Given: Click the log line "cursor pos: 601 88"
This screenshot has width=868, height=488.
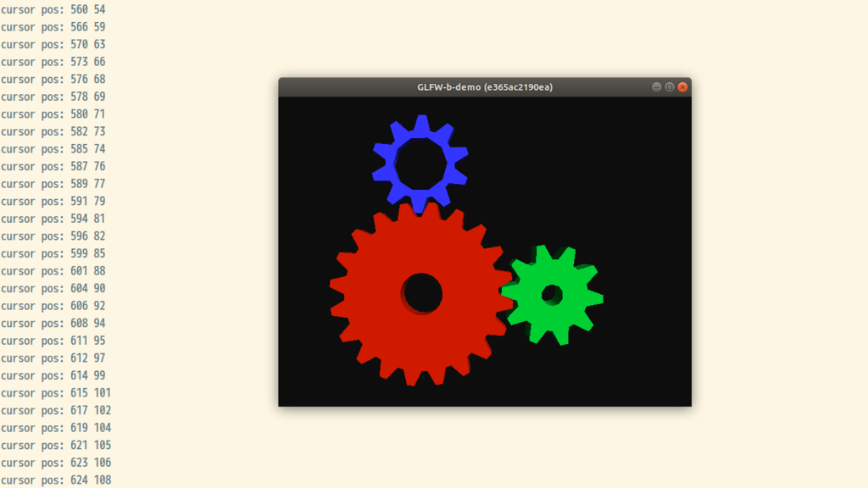Looking at the screenshot, I should tap(53, 271).
